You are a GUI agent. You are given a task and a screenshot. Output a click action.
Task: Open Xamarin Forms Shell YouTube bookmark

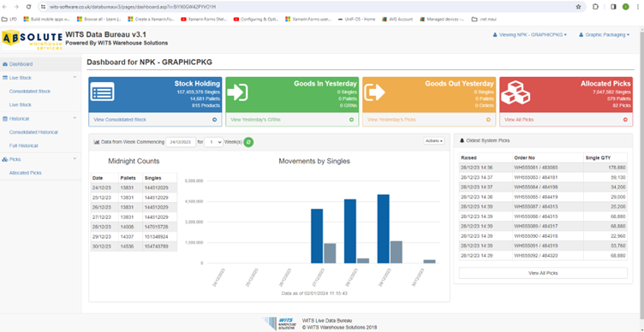(x=204, y=19)
